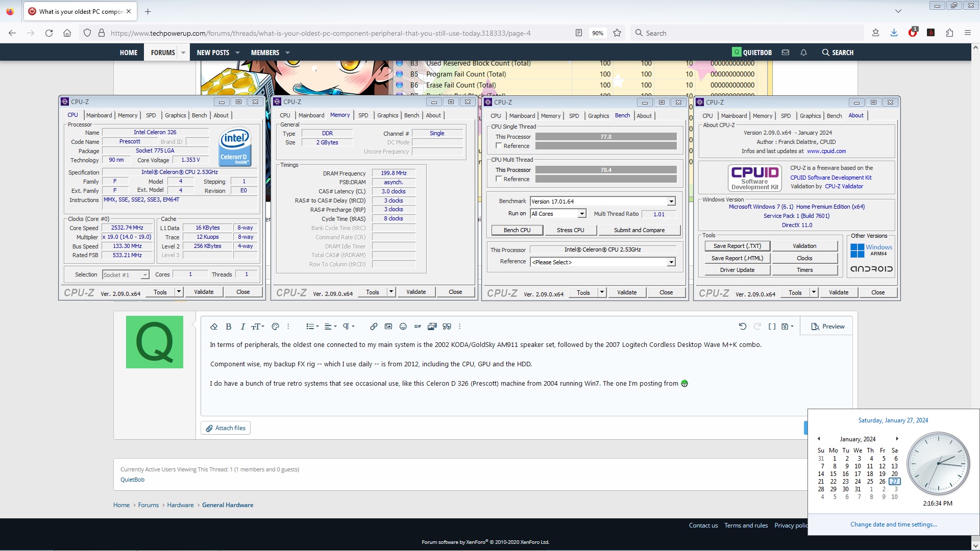Screen dimensions: 980x551
Task: Toggle italic formatting in editor
Action: tap(243, 327)
